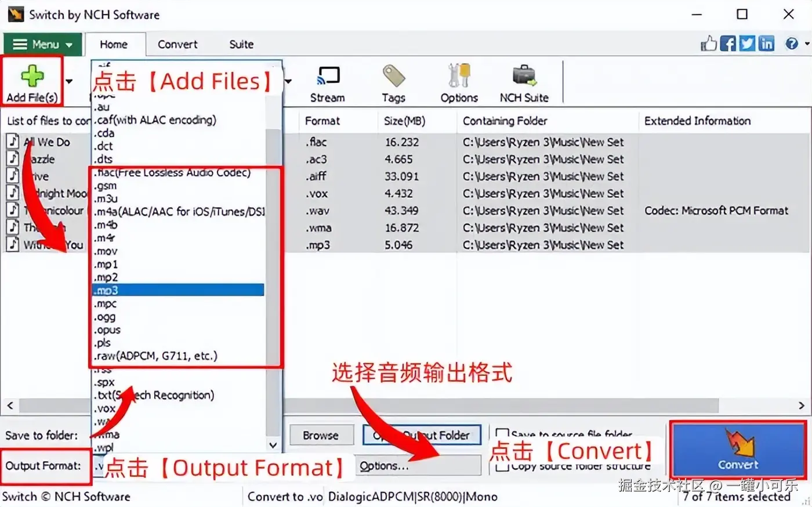Switch to the Convert tab
This screenshot has width=812, height=507.
[177, 44]
